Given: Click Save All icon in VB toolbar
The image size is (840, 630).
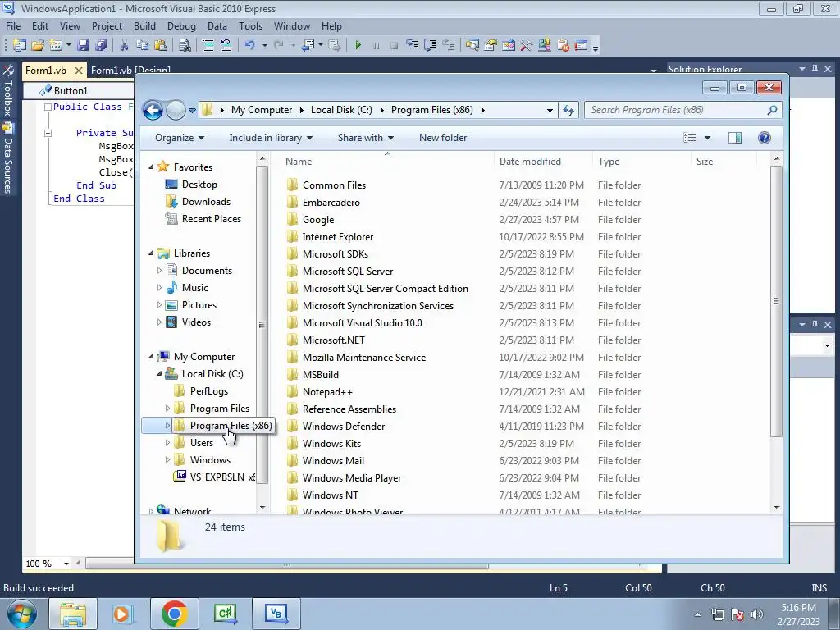Looking at the screenshot, I should pyautogui.click(x=101, y=46).
